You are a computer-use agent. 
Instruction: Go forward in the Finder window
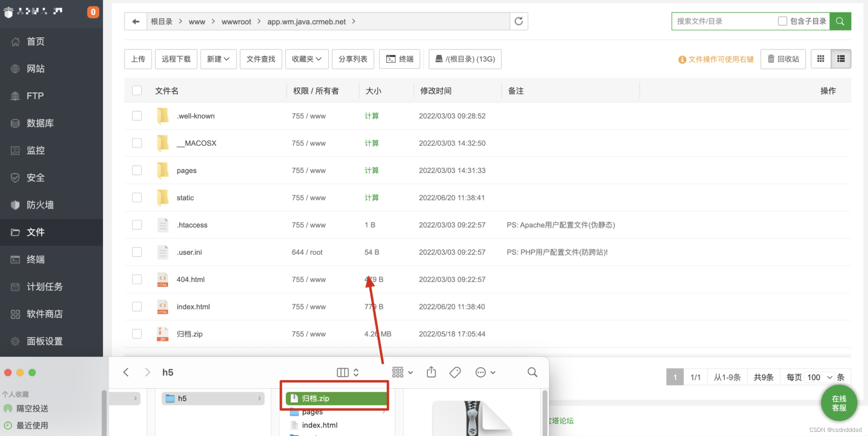[x=147, y=372]
